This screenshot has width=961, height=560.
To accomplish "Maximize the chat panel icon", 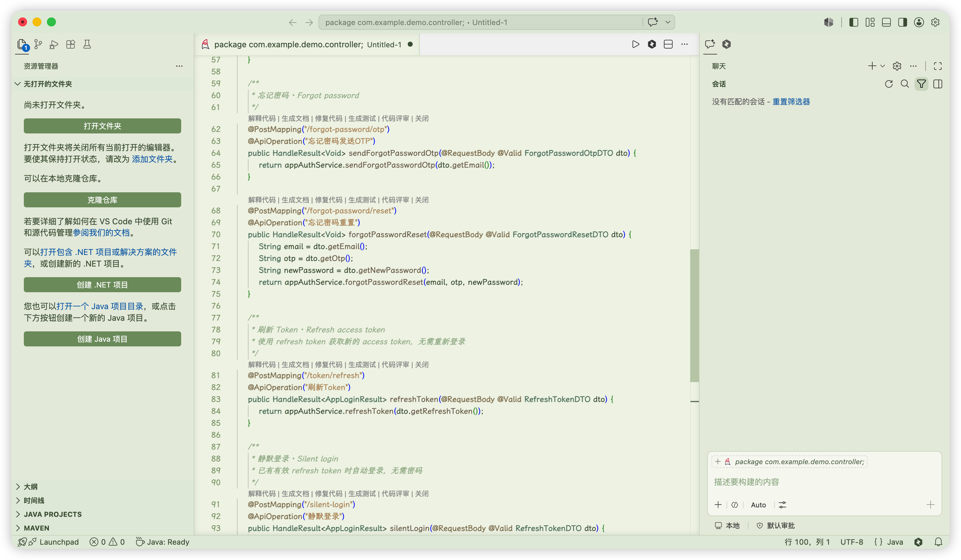I will [x=938, y=66].
